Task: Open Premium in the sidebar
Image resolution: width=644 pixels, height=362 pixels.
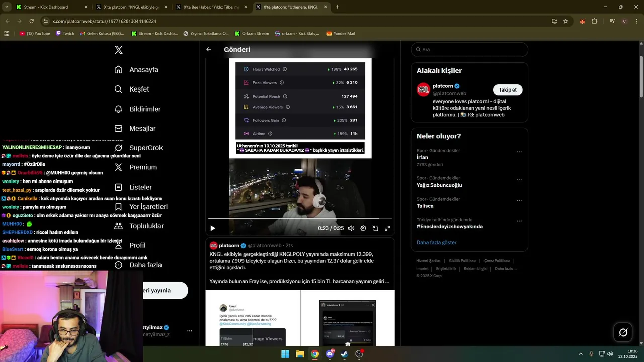Action: [135, 167]
